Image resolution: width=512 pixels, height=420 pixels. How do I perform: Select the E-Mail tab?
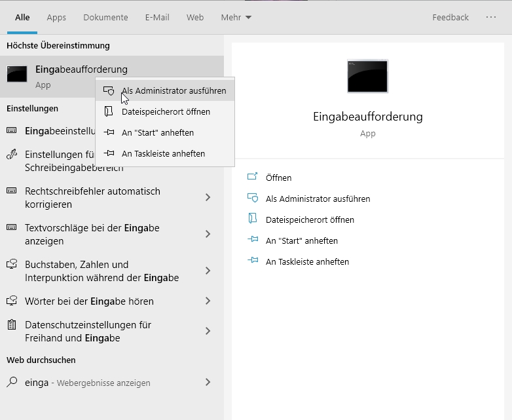click(x=157, y=17)
